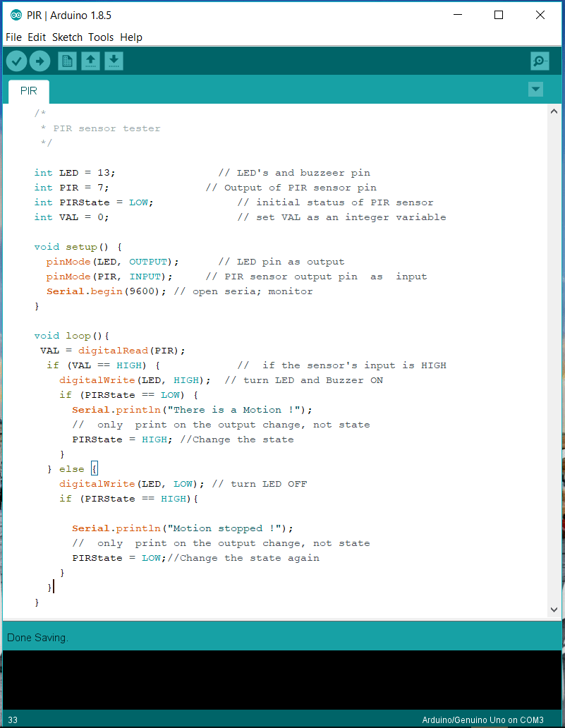
Task: Click 'Serial.begin(9600);' statement
Action: point(106,291)
